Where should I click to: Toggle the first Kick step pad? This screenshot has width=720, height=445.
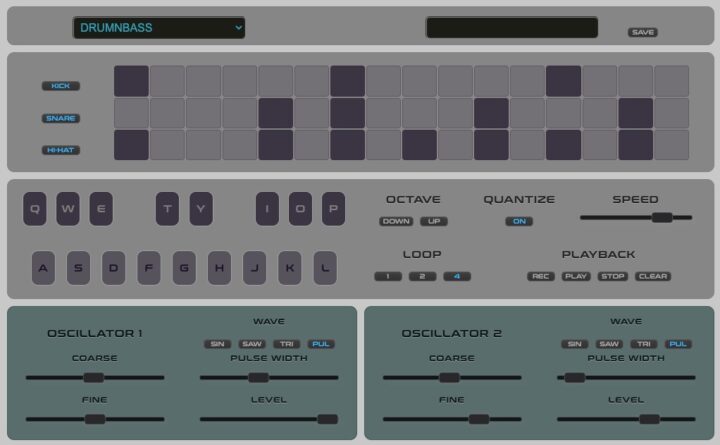click(x=131, y=81)
